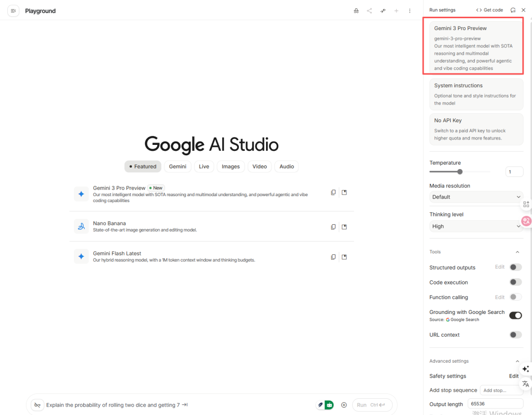Click the Output length input field
Image resolution: width=532 pixels, height=415 pixels.
(x=495, y=404)
